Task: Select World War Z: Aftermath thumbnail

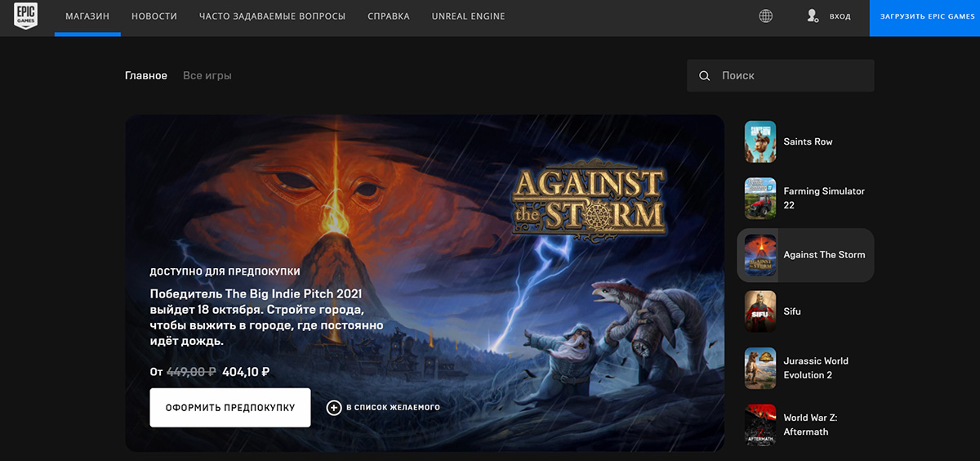Action: click(x=760, y=424)
